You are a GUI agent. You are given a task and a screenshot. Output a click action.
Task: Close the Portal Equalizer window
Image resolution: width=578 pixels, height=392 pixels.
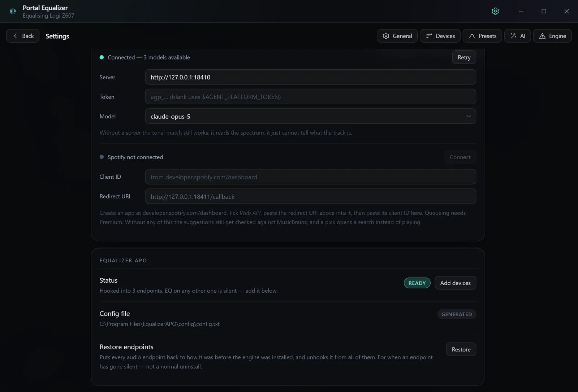click(x=566, y=11)
